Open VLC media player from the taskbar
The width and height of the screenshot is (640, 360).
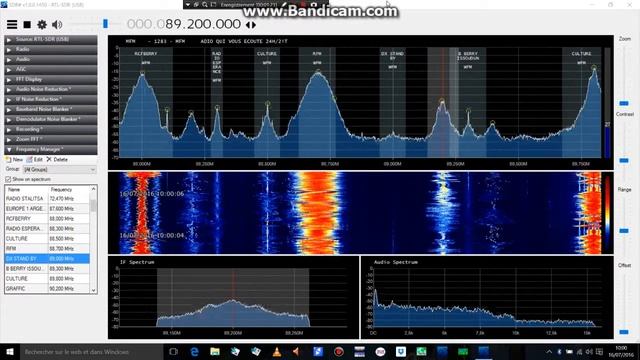pos(277,351)
